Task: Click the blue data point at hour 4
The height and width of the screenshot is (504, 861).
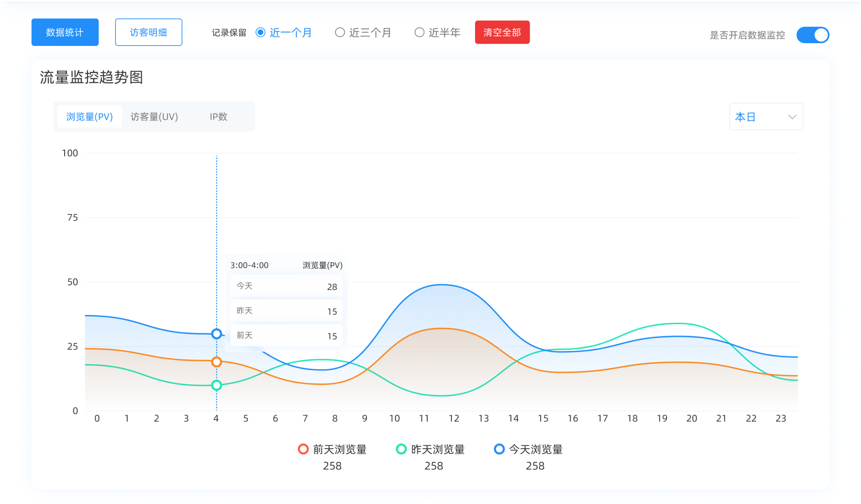Action: (217, 334)
